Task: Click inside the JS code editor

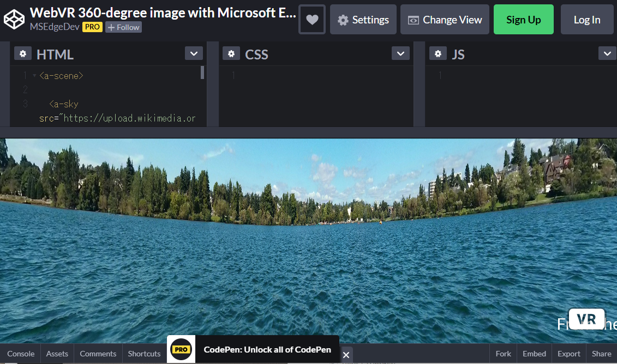Action: [521, 96]
